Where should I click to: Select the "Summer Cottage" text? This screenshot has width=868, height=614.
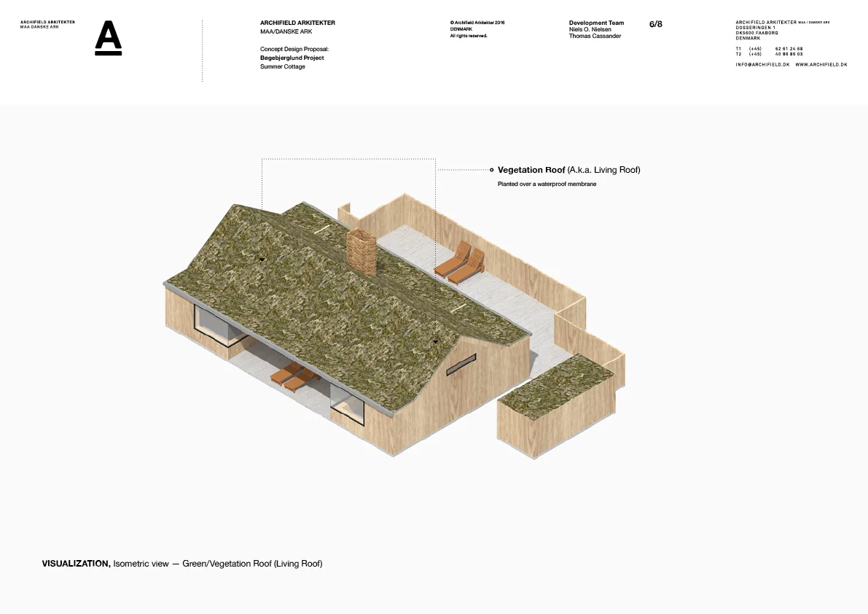point(282,66)
